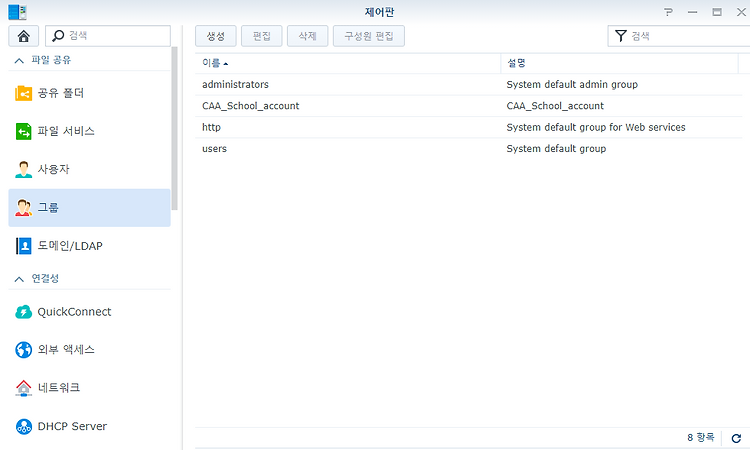The image size is (750, 450).
Task: Click the 삭제 delete button
Action: tap(308, 36)
